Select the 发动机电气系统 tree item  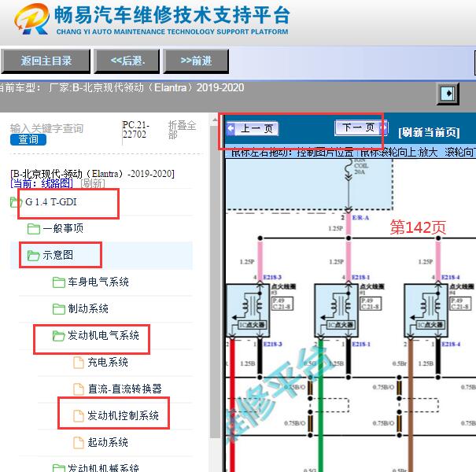point(103,335)
